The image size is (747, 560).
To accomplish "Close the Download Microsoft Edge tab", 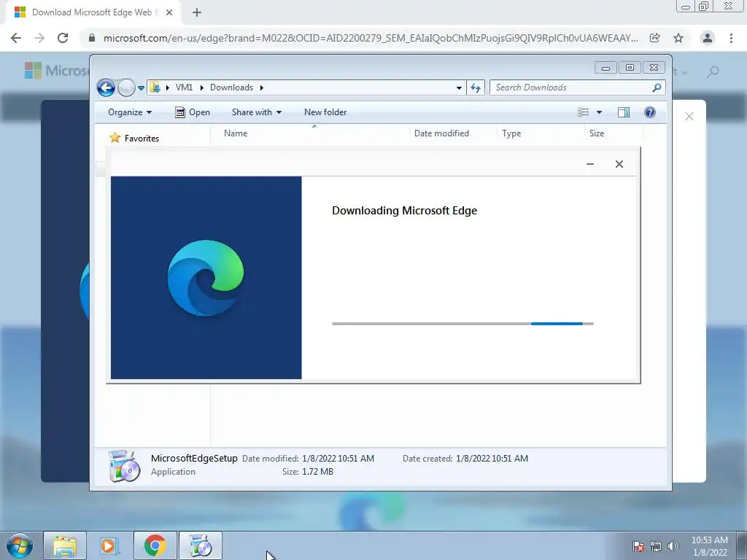I will pyautogui.click(x=169, y=12).
